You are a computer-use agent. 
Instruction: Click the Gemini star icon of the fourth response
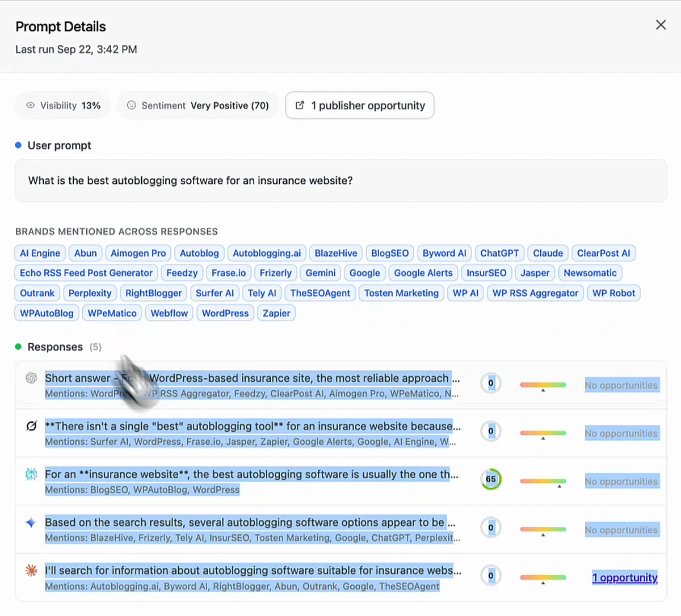click(x=31, y=522)
